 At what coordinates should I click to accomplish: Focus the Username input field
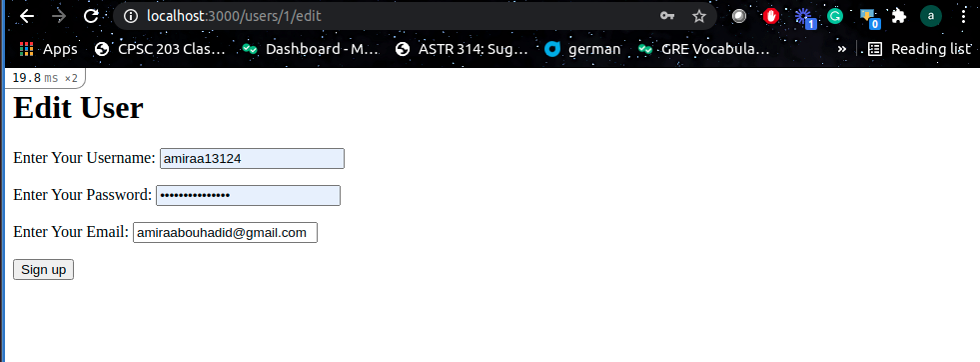coord(252,159)
